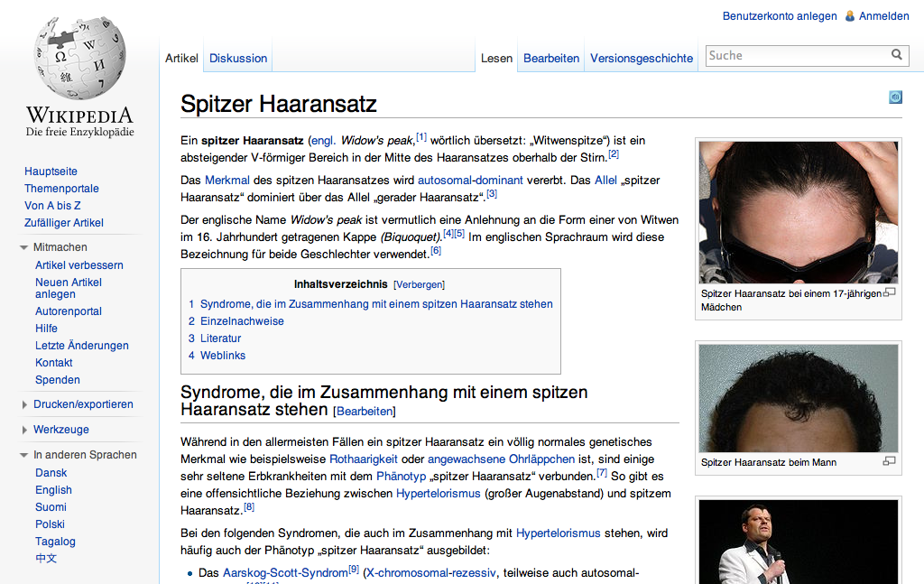Click footnote reference [1] after Widow's peak
This screenshot has width=924, height=584.
421,136
